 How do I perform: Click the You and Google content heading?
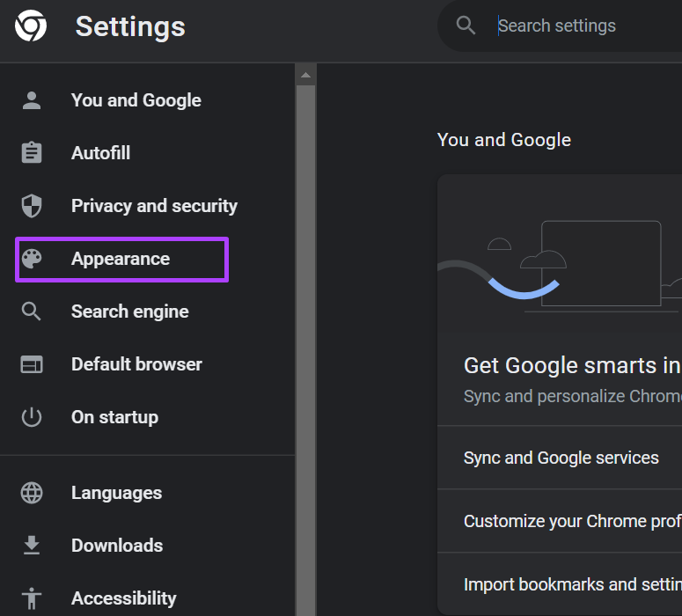pos(503,140)
